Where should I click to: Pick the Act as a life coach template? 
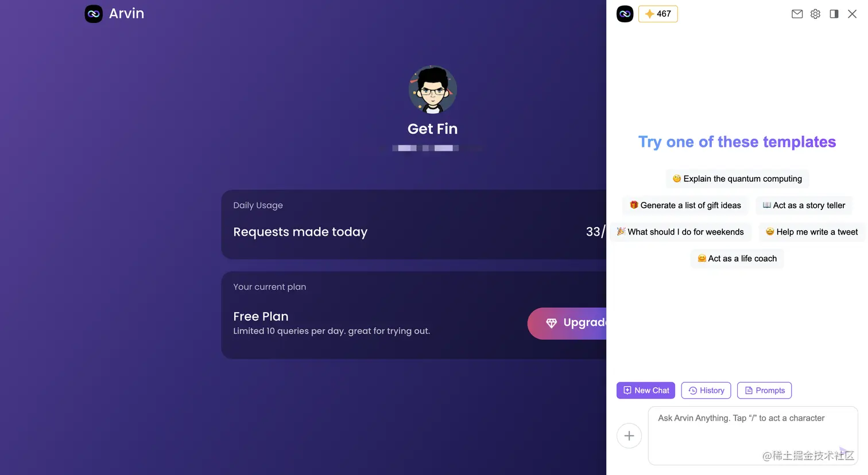(x=737, y=258)
